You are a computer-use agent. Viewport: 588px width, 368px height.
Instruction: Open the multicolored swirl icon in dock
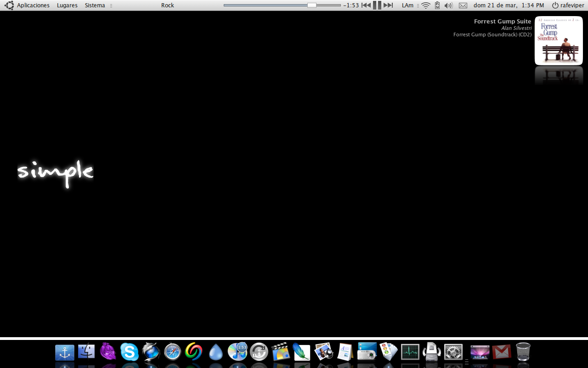194,352
